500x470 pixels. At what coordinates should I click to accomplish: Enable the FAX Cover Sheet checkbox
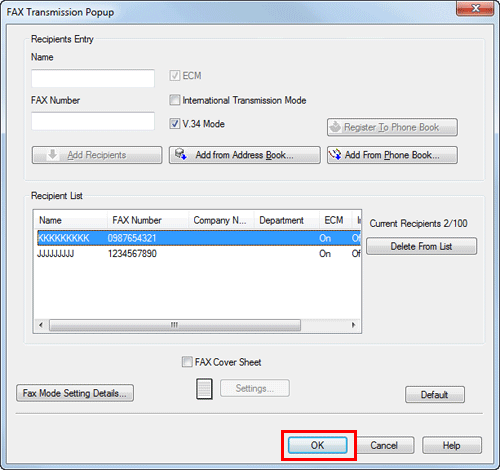coord(187,362)
